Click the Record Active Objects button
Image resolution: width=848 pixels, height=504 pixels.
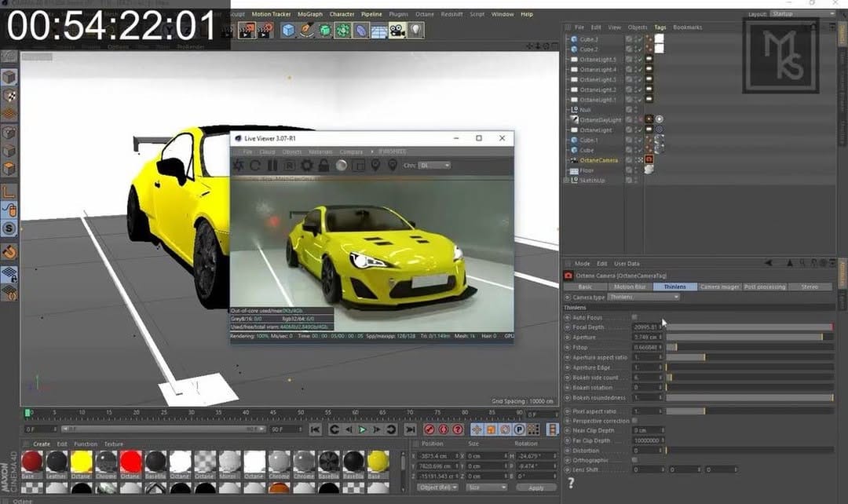tap(429, 430)
